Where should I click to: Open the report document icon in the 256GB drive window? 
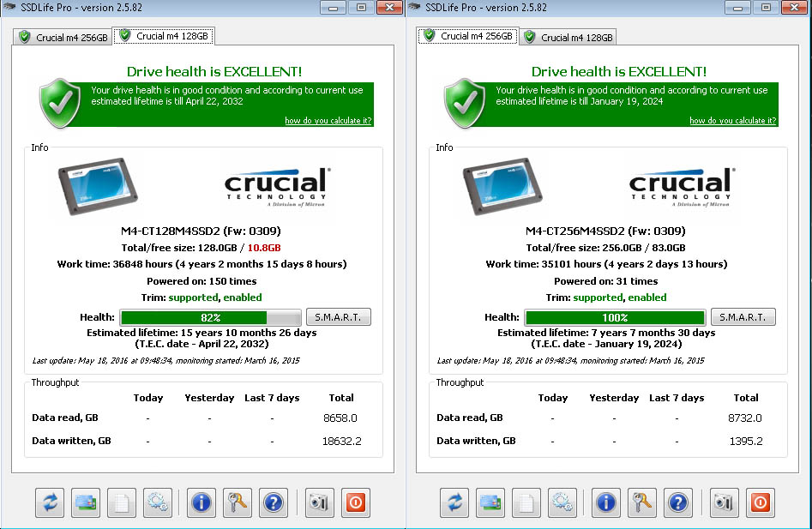(526, 502)
